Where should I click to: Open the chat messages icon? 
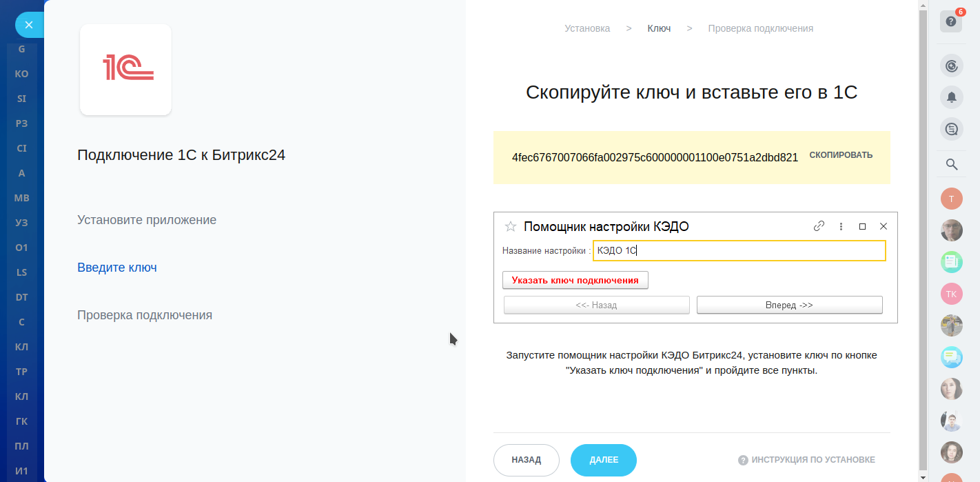click(x=952, y=128)
